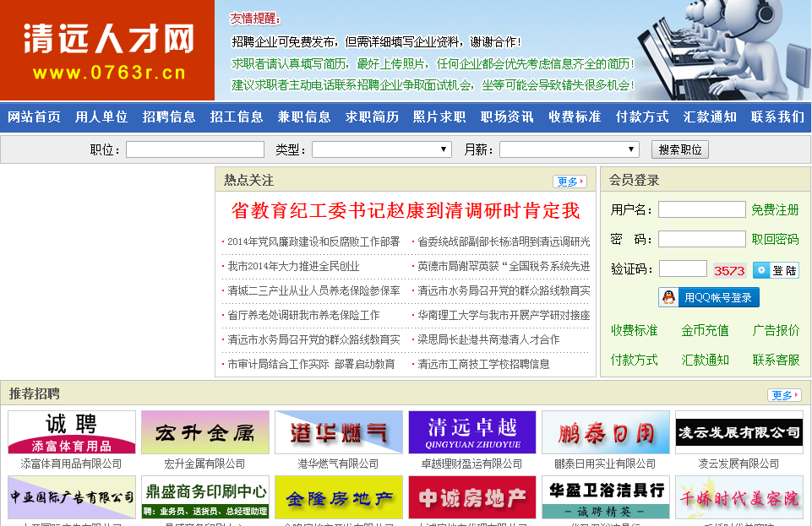812x526 pixels.
Task: Open 清城二三产业从业人员养老保险参保率 article
Action: point(313,290)
